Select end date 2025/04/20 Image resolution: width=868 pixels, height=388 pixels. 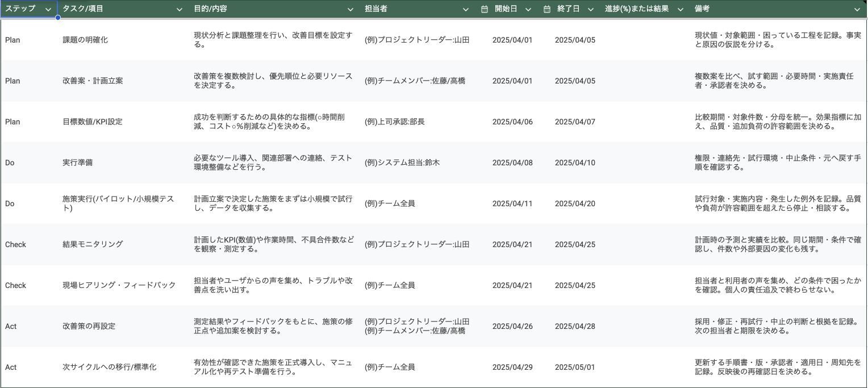click(575, 203)
